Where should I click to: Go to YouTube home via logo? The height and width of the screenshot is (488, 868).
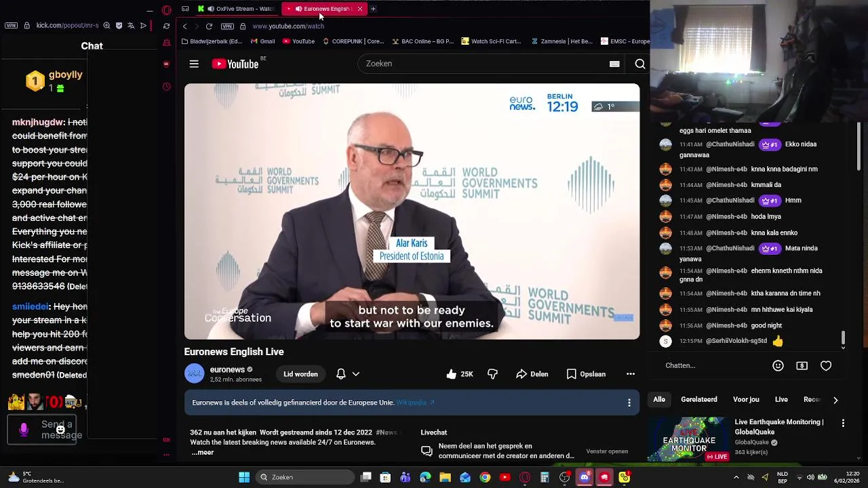[x=235, y=64]
